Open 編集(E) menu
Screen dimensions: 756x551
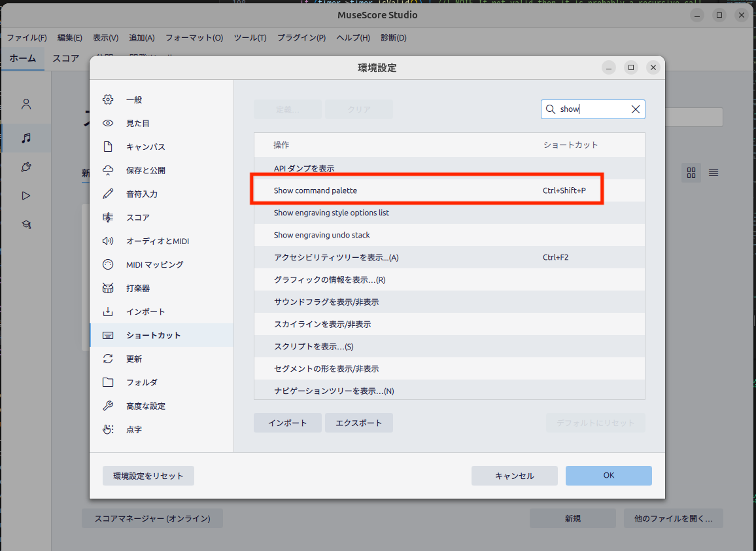click(70, 38)
